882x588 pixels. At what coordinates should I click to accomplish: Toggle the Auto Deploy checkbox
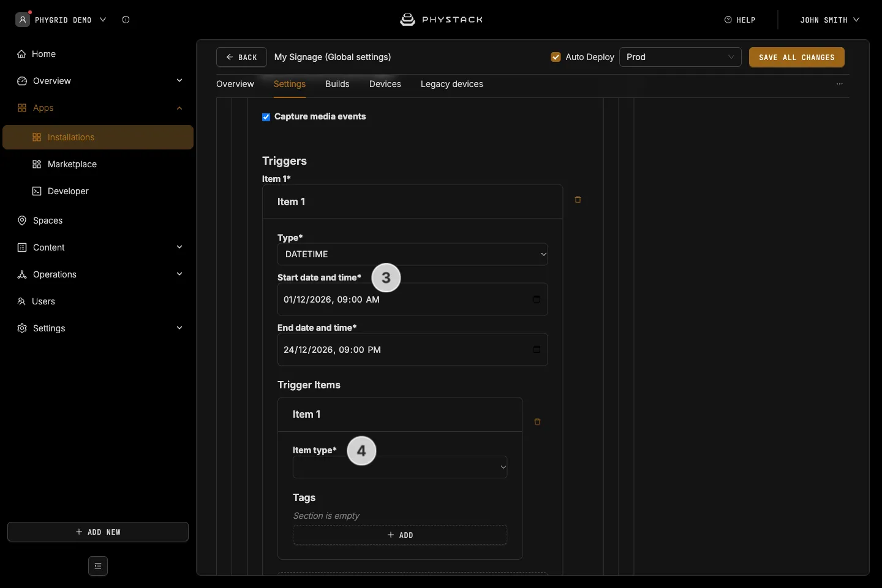pos(556,57)
